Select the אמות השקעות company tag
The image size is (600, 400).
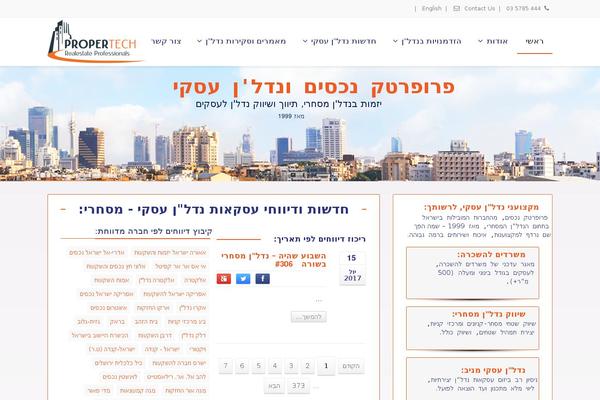[112, 280]
